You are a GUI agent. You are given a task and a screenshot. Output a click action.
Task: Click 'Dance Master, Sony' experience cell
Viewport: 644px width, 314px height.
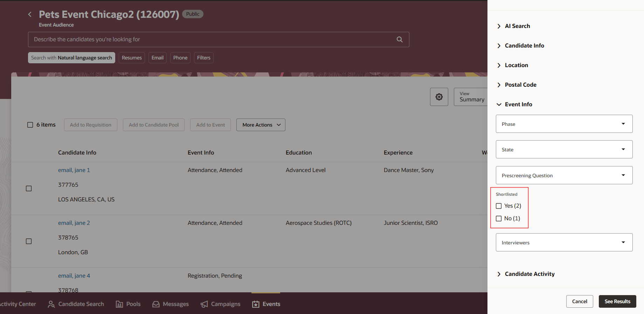pos(409,170)
